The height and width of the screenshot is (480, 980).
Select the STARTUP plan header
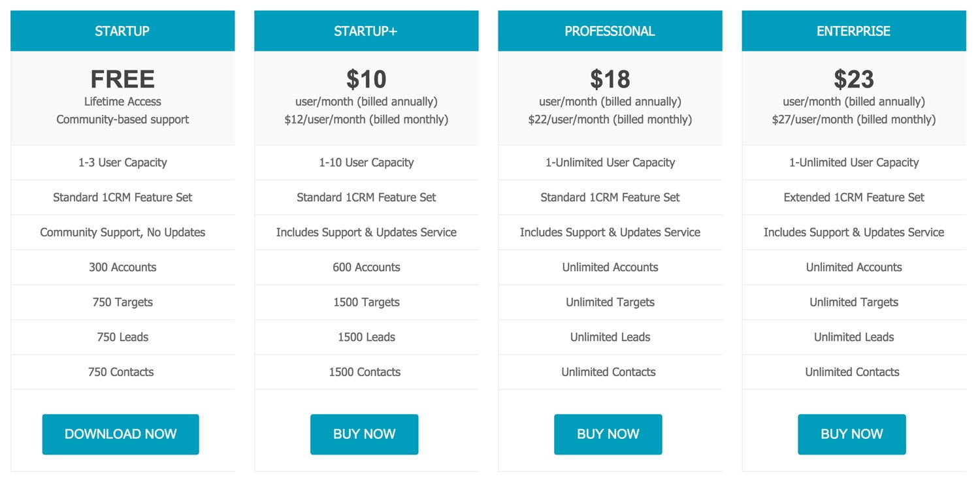click(122, 31)
